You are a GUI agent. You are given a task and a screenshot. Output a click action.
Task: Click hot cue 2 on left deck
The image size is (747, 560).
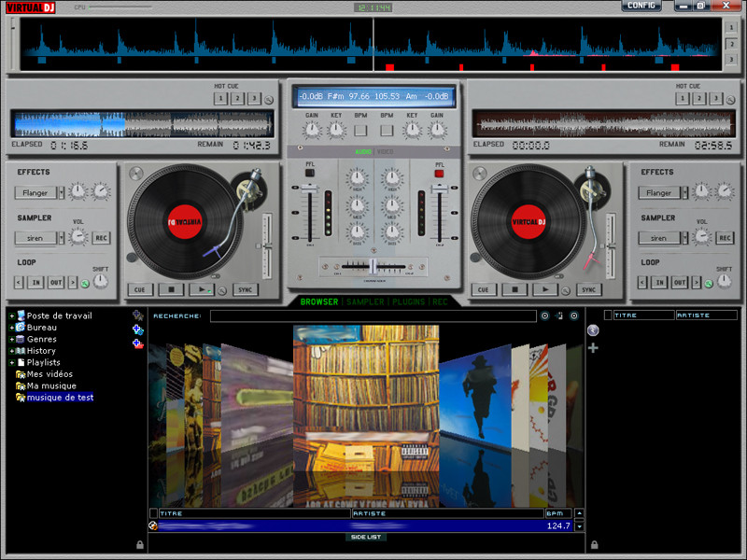tap(236, 98)
